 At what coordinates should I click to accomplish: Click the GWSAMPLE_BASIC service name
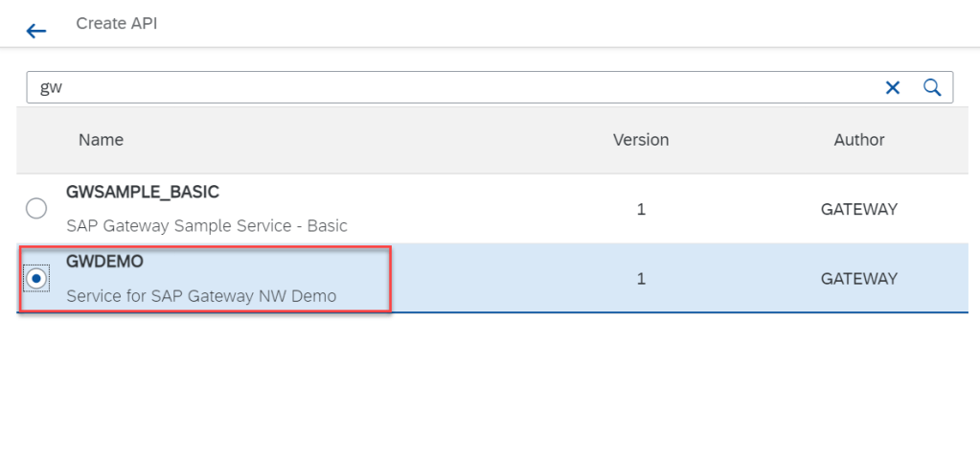click(143, 192)
